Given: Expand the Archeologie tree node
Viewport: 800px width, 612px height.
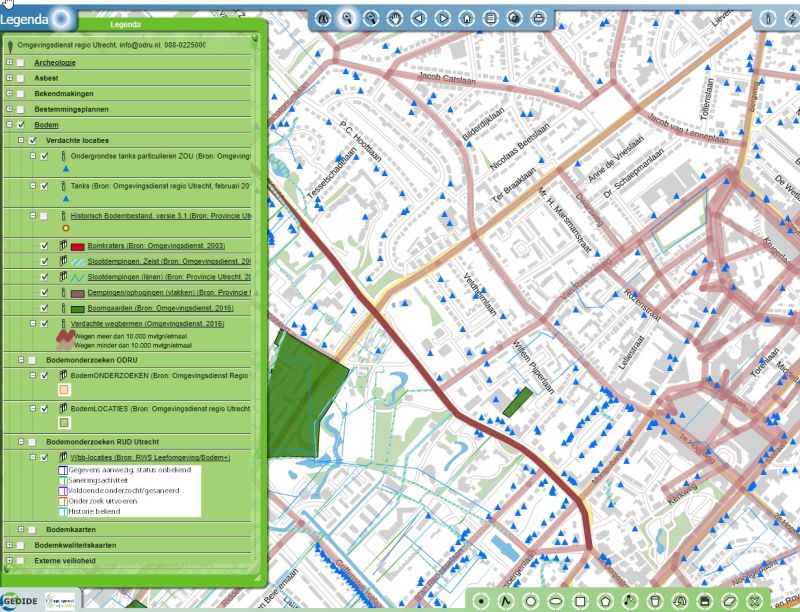Looking at the screenshot, I should 9,62.
